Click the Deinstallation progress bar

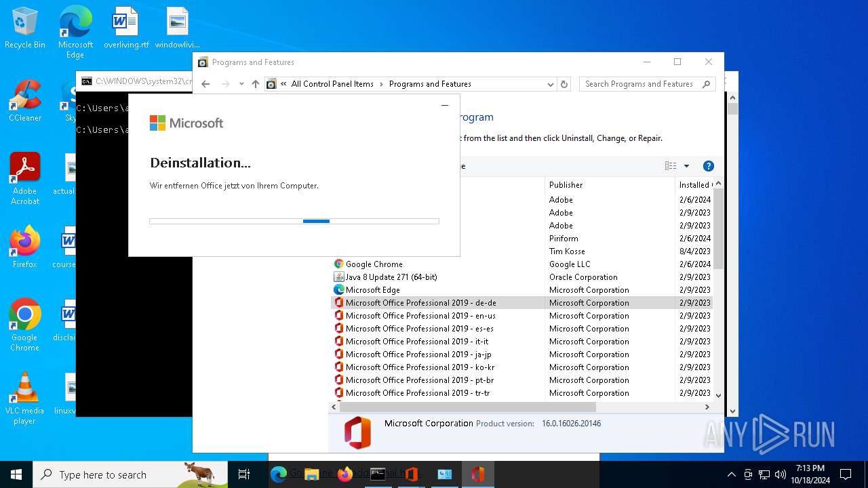click(294, 221)
